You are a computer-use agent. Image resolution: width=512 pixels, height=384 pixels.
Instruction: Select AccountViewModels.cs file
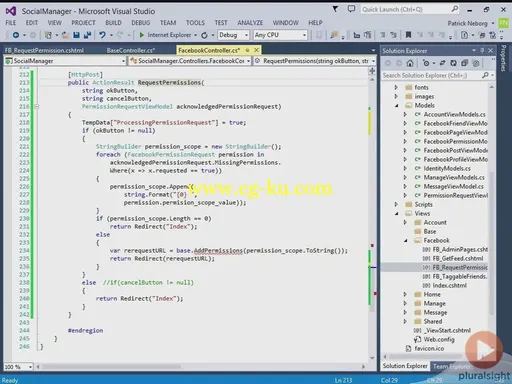(455, 114)
